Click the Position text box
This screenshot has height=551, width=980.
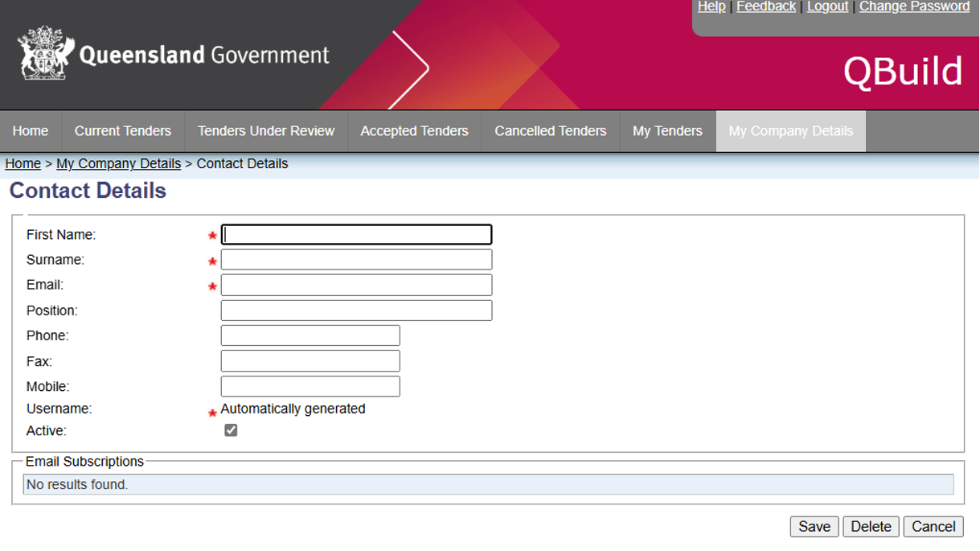(x=356, y=310)
